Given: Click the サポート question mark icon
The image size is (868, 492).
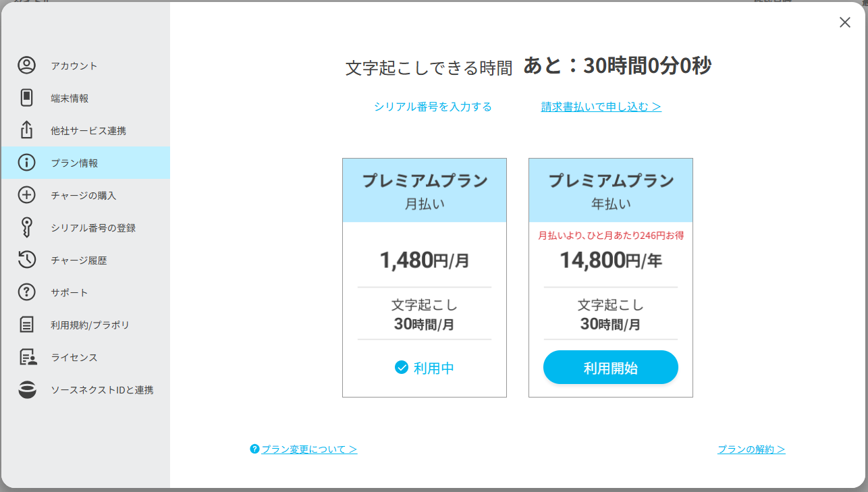Looking at the screenshot, I should point(26,292).
